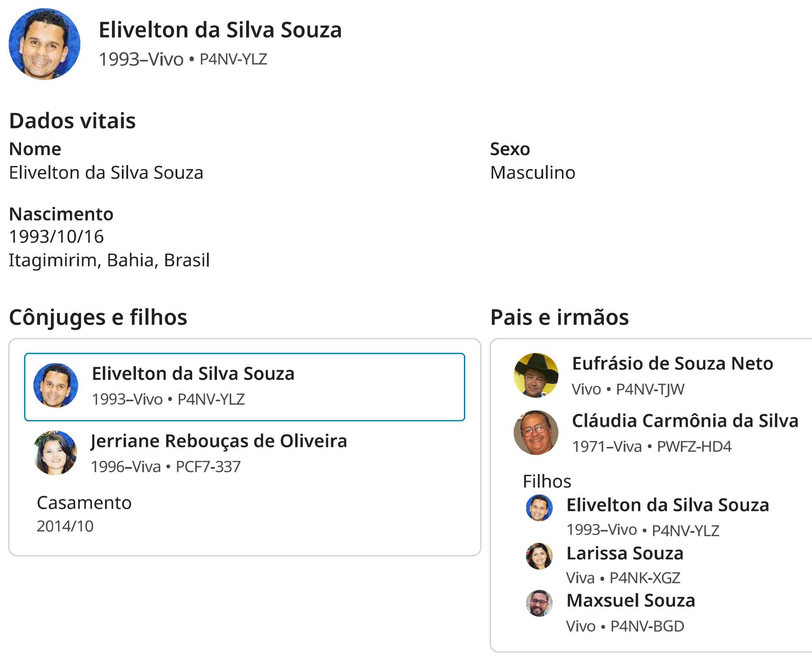Click Elivelton da Silva Souza under Filhos

coord(667,505)
